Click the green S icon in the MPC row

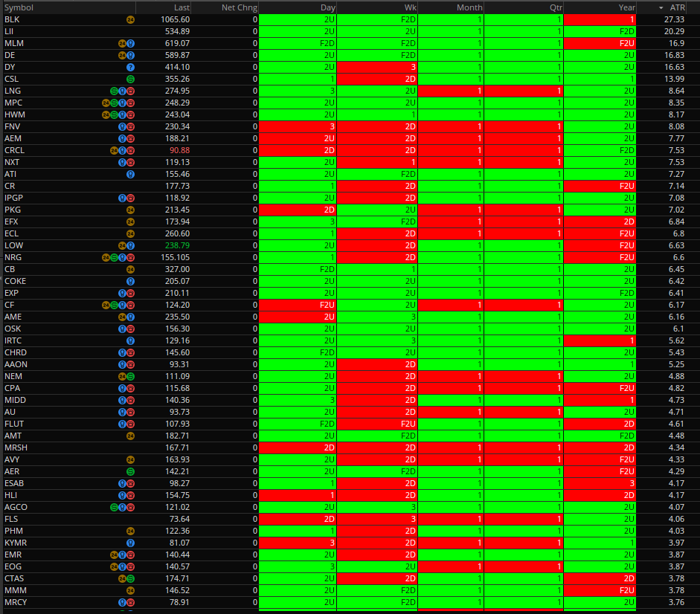pyautogui.click(x=114, y=103)
